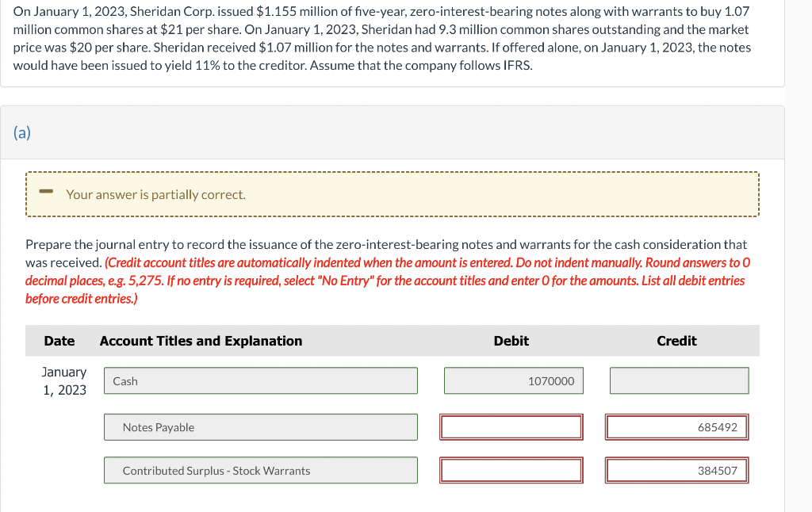Image resolution: width=812 pixels, height=512 pixels.
Task: Click the problem statement paragraph
Action: (x=381, y=37)
